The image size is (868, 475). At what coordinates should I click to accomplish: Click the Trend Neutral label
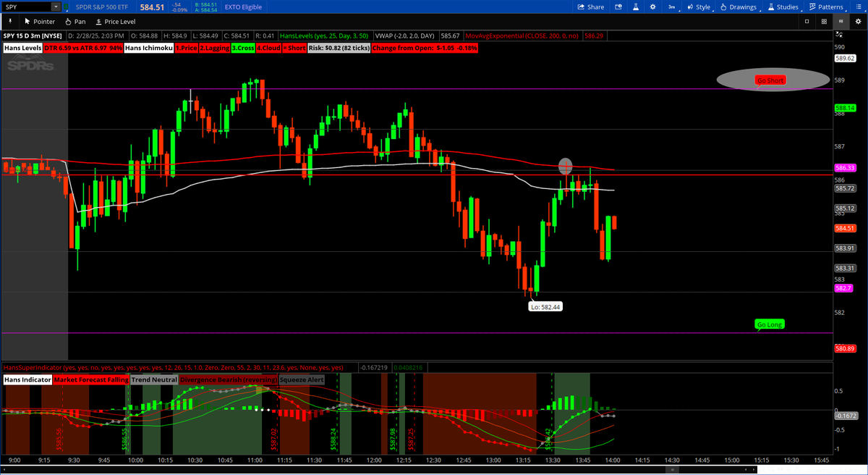pos(154,379)
